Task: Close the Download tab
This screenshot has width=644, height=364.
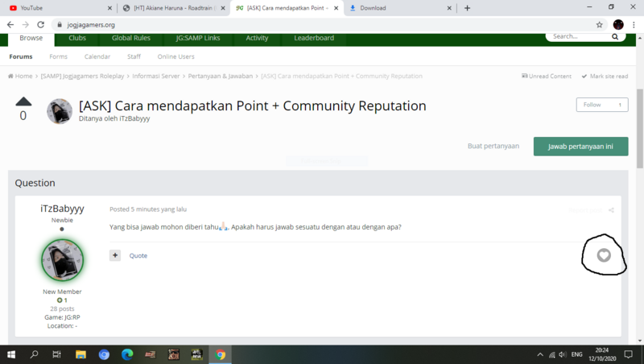Action: point(449,8)
